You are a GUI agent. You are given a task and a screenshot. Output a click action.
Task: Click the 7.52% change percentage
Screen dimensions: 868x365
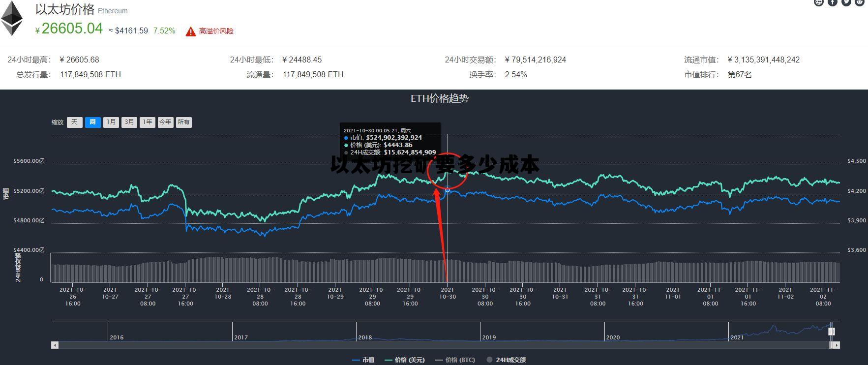(164, 30)
